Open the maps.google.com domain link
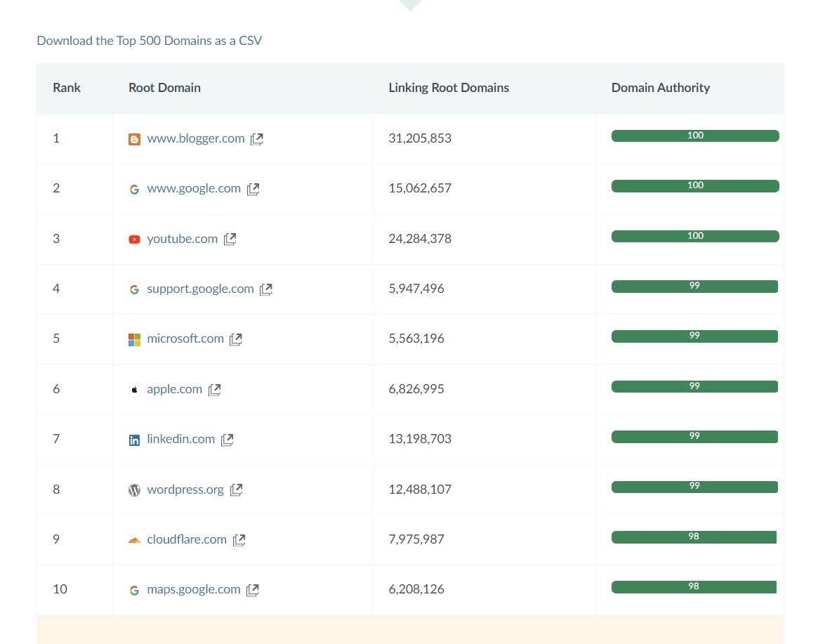 coord(194,589)
